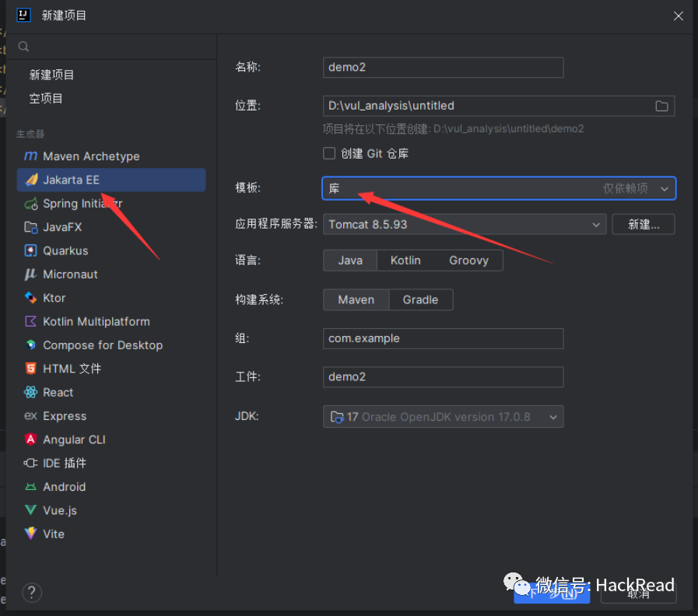Open the JDK version dropdown
The height and width of the screenshot is (616, 698).
pos(444,417)
